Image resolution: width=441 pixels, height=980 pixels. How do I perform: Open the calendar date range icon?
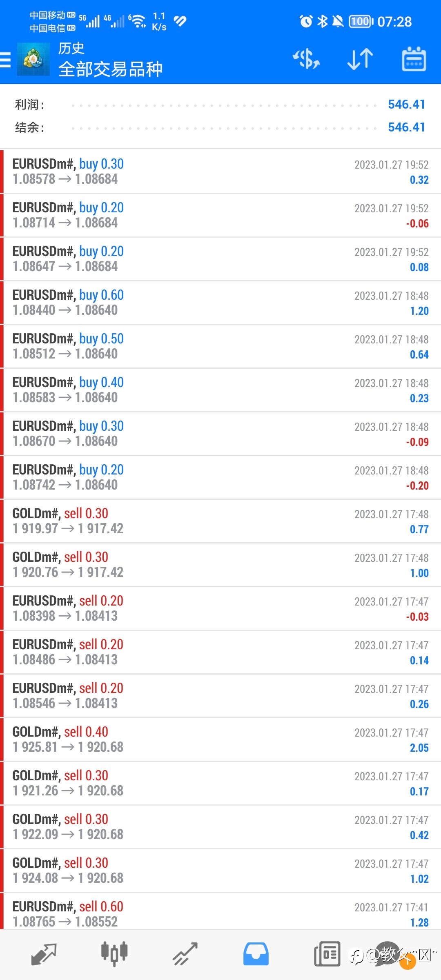coord(414,59)
